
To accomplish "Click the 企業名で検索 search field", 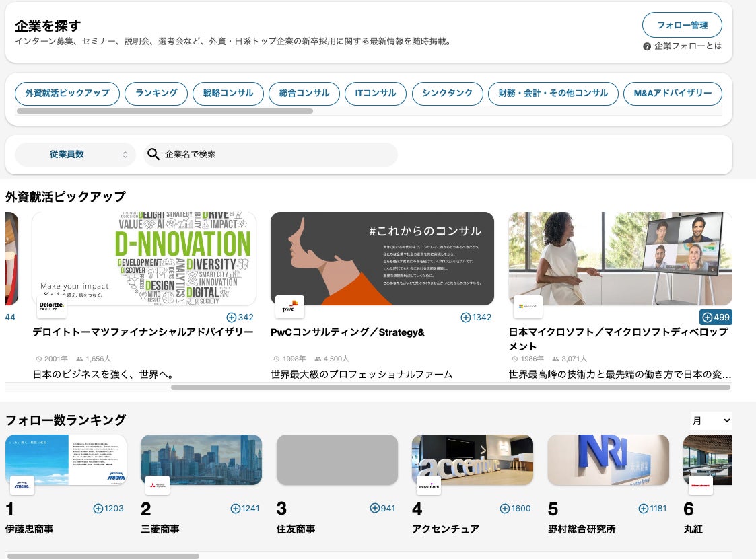I will 271,154.
